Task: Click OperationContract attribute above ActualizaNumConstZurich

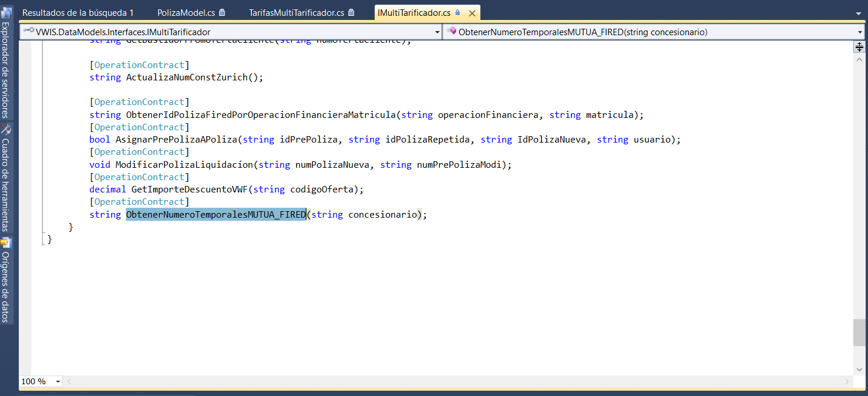Action: tap(139, 65)
